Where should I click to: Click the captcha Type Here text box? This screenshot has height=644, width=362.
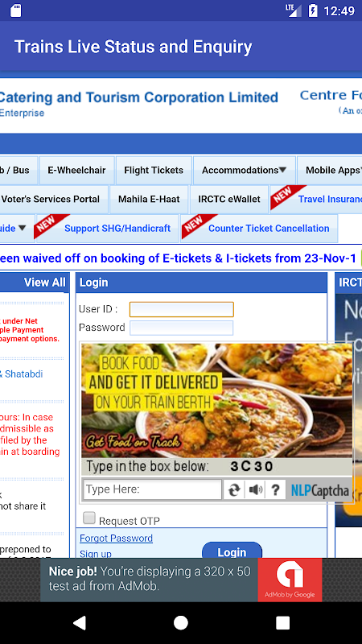click(152, 489)
